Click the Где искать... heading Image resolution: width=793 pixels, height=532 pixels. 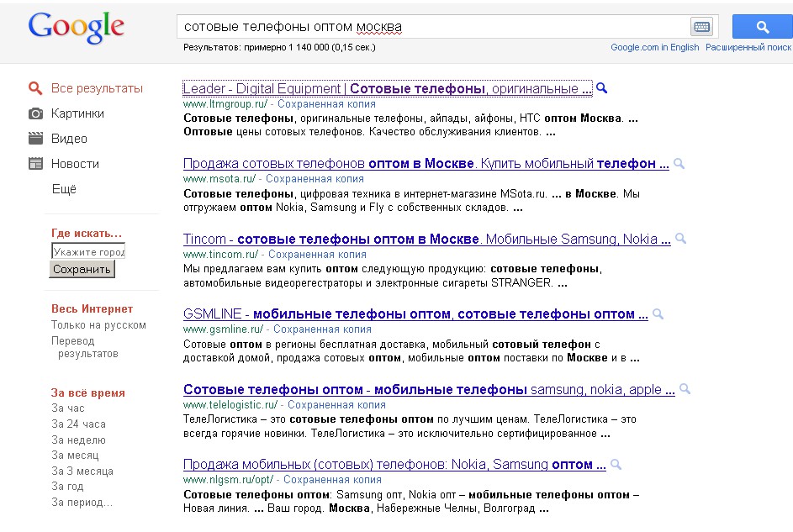point(87,234)
